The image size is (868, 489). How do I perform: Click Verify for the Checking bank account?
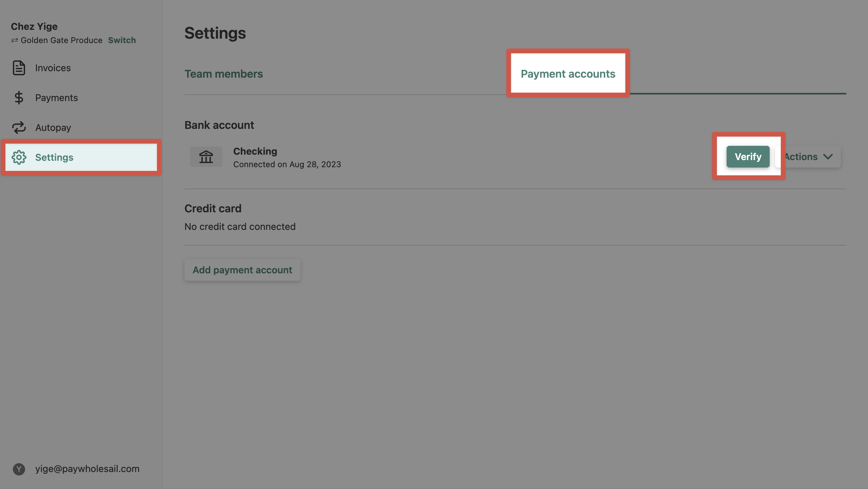[x=748, y=156]
